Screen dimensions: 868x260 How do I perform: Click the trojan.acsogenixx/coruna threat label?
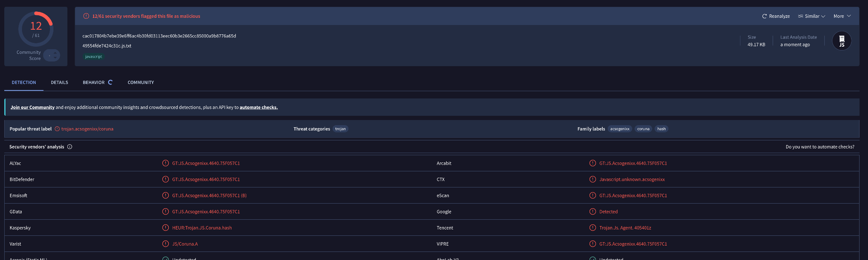point(87,129)
